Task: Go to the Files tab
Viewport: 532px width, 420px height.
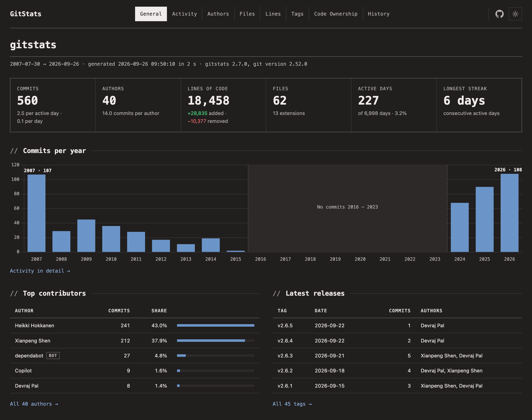Action: [x=247, y=14]
